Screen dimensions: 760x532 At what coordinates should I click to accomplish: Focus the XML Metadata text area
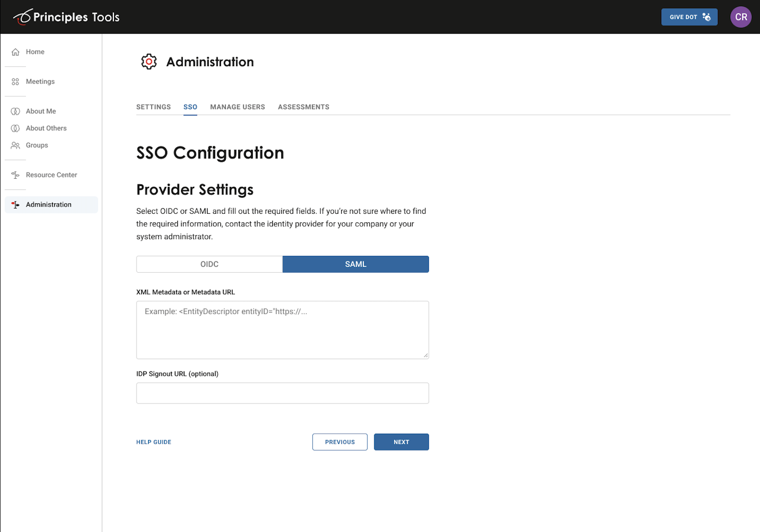[x=283, y=330]
